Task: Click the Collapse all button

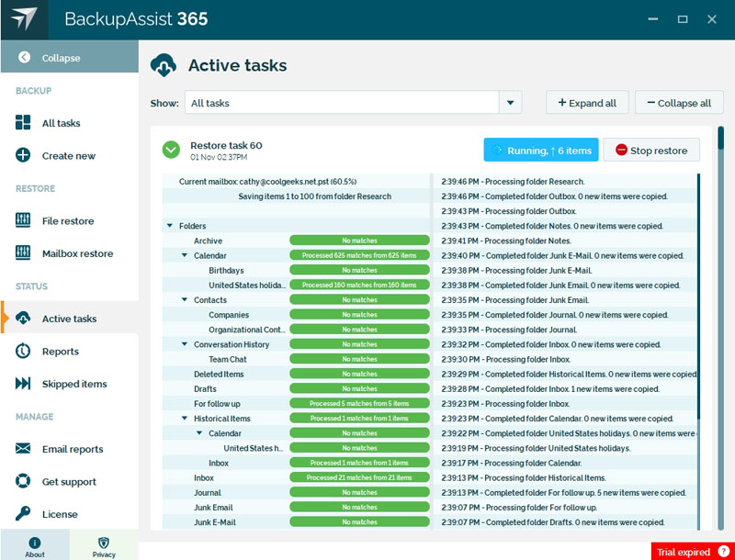Action: point(679,103)
